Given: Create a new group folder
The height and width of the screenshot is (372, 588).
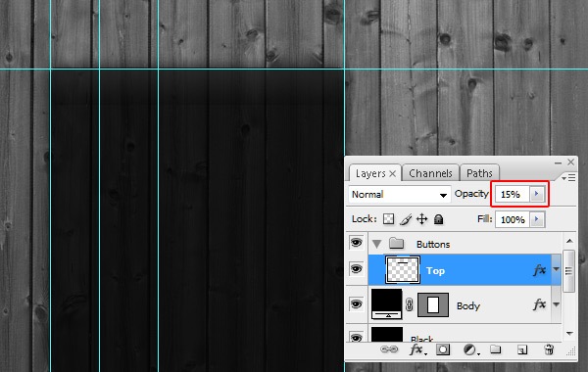Looking at the screenshot, I should click(x=495, y=349).
